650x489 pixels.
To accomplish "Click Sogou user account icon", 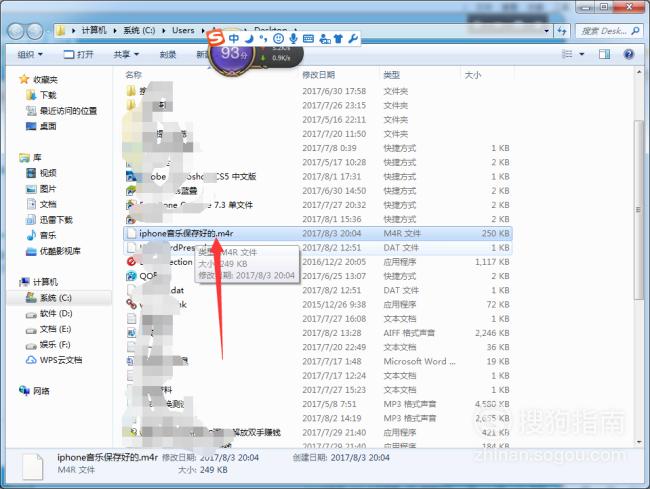I will click(x=325, y=39).
